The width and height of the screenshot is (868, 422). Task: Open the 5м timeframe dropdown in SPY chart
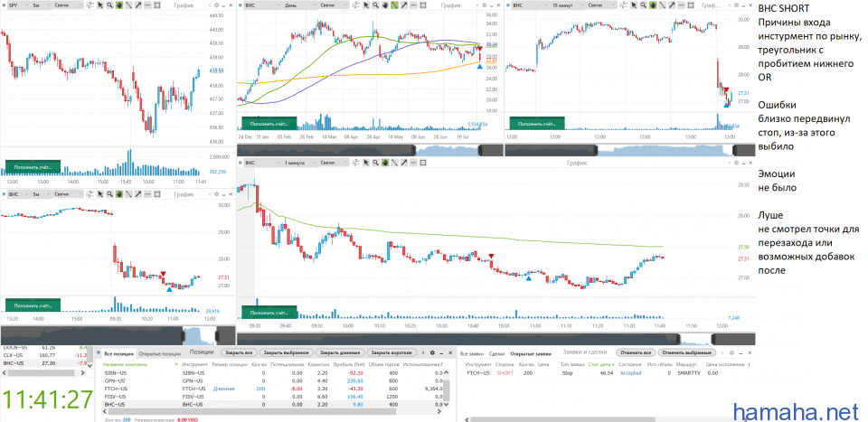41,5
